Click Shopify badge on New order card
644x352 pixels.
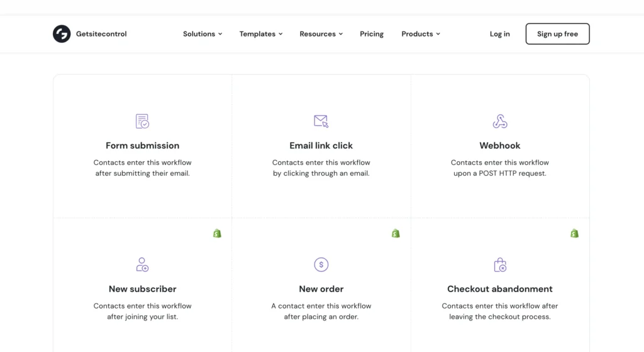[x=396, y=233]
